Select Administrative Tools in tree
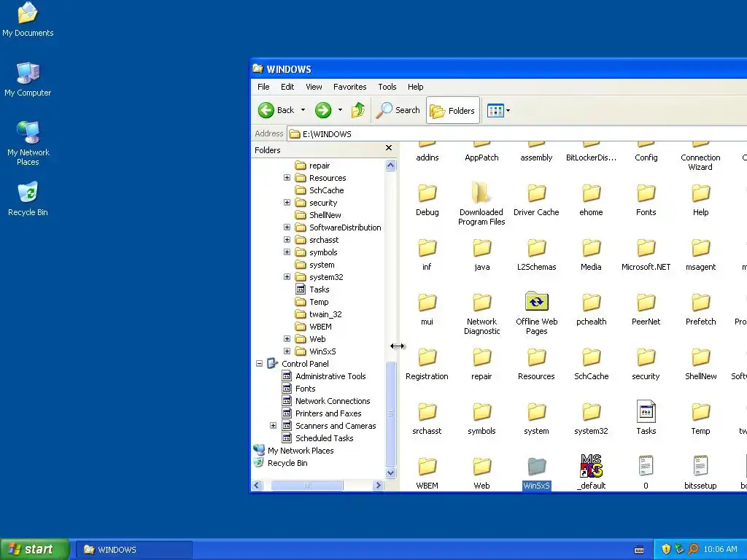This screenshot has width=747, height=560. coord(330,376)
